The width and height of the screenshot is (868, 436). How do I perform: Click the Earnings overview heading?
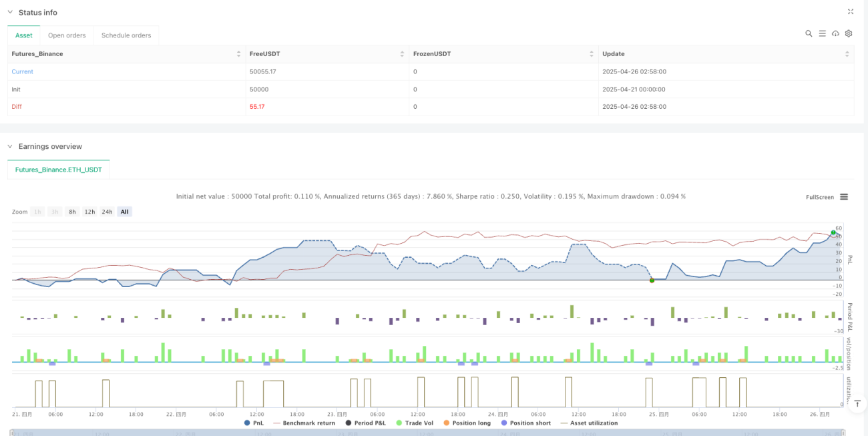[x=50, y=146]
